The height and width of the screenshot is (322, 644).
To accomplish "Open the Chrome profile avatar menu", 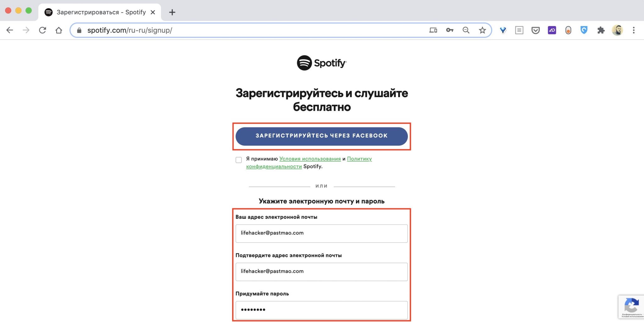I will (617, 30).
